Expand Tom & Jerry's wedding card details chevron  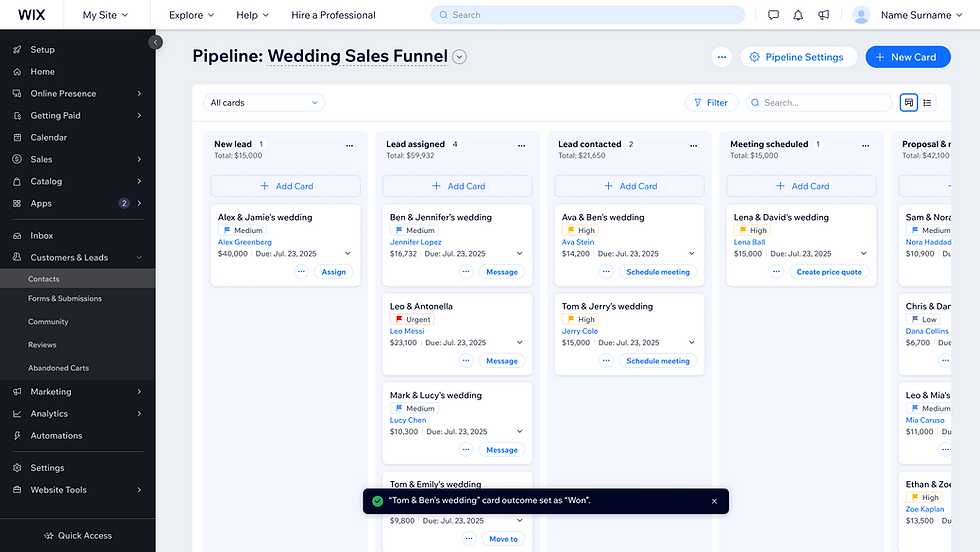(691, 343)
